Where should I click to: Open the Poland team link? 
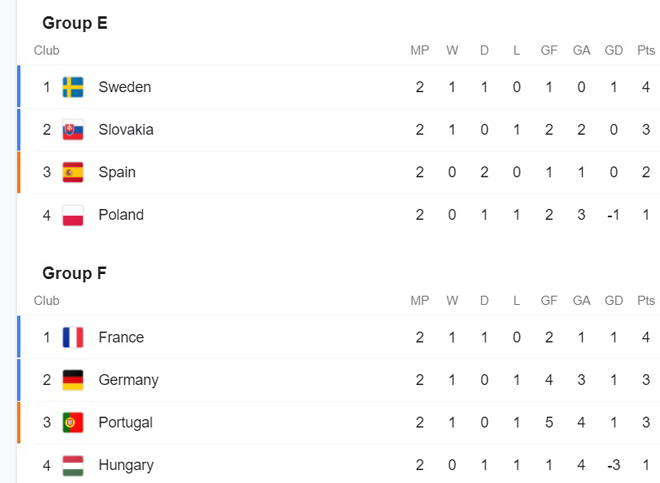tap(121, 215)
